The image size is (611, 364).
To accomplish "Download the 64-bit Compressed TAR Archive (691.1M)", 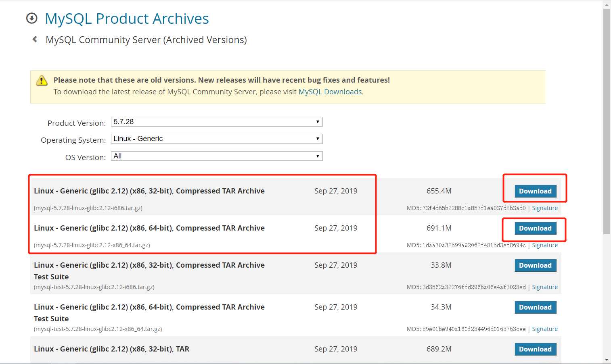I will (536, 228).
